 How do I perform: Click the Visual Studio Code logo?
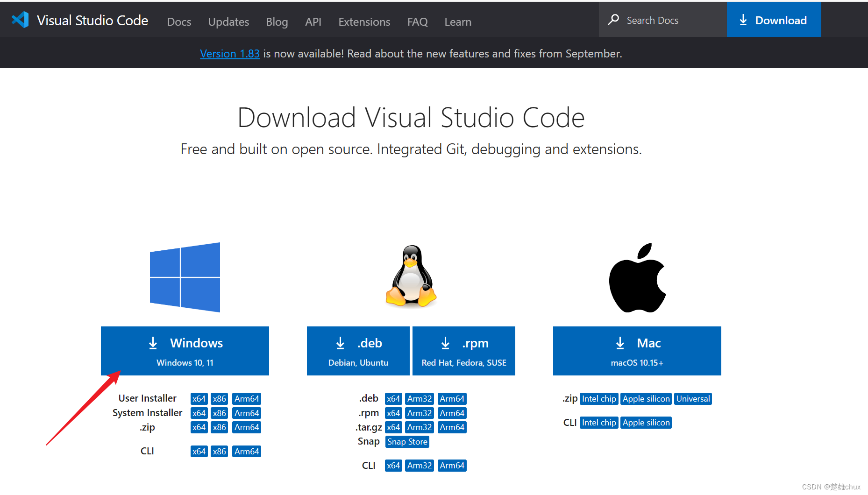[x=20, y=19]
